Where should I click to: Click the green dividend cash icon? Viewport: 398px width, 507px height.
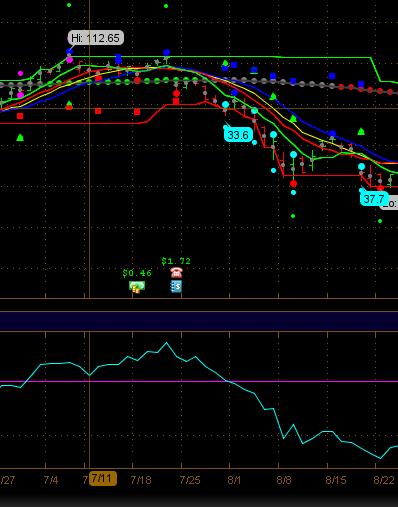click(137, 287)
